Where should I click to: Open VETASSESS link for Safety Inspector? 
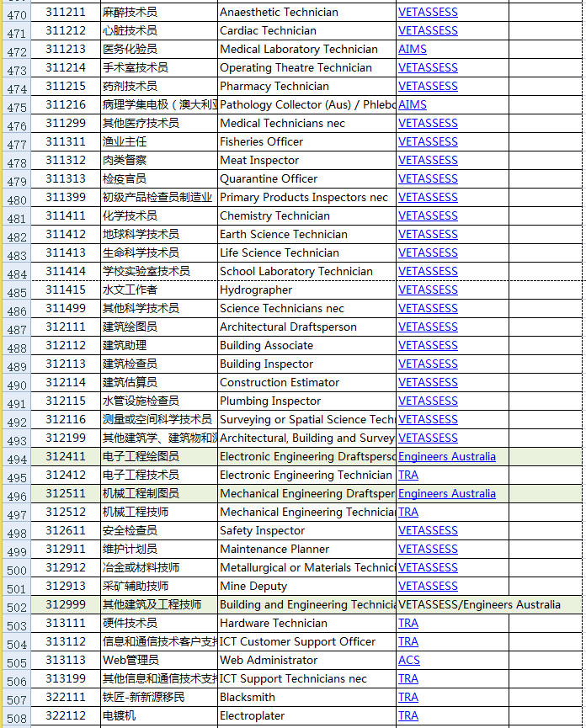(x=428, y=531)
